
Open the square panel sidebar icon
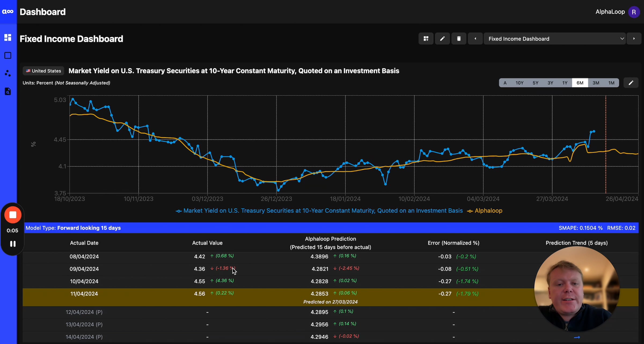[x=8, y=55]
